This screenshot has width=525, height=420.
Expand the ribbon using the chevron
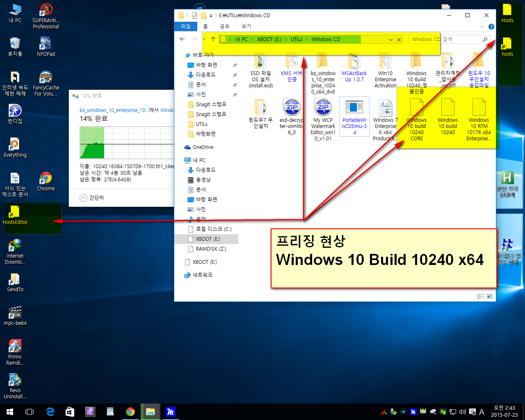pyautogui.click(x=482, y=26)
